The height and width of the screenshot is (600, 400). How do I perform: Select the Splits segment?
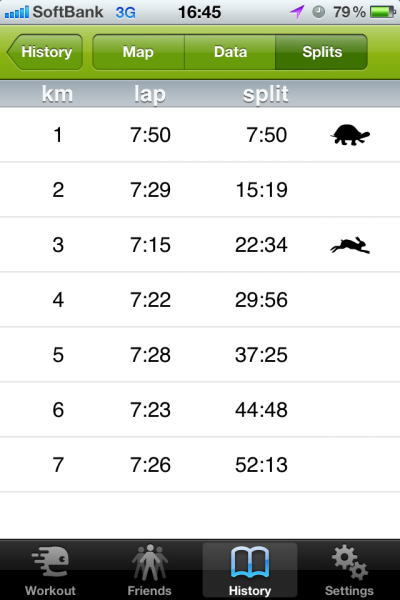[322, 52]
